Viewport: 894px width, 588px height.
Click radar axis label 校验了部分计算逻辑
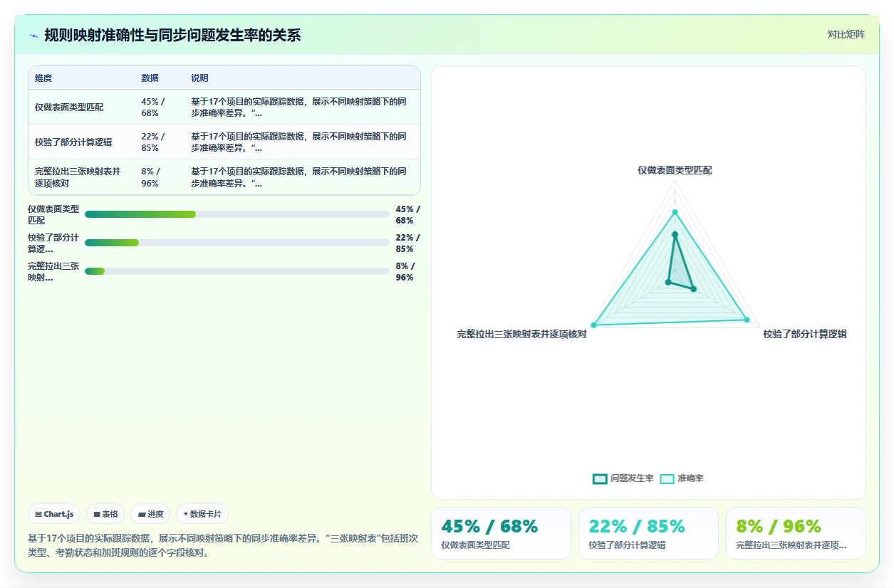(x=805, y=334)
